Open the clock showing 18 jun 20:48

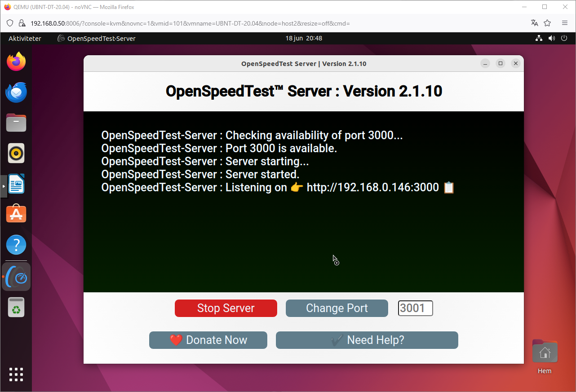(304, 39)
